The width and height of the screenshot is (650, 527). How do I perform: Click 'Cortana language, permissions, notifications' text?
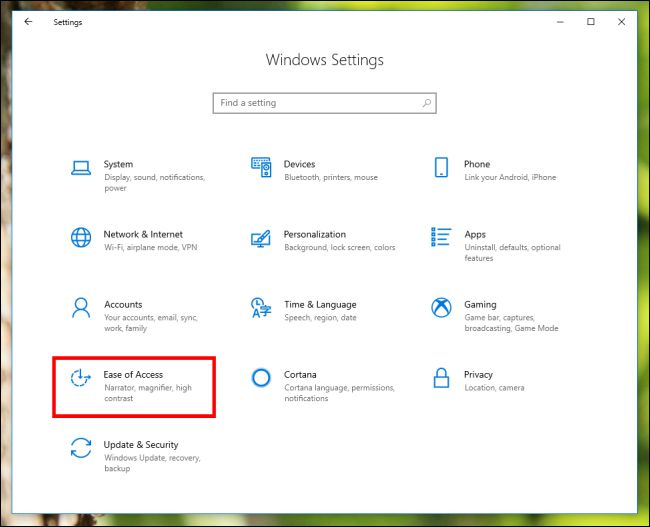[x=339, y=393]
